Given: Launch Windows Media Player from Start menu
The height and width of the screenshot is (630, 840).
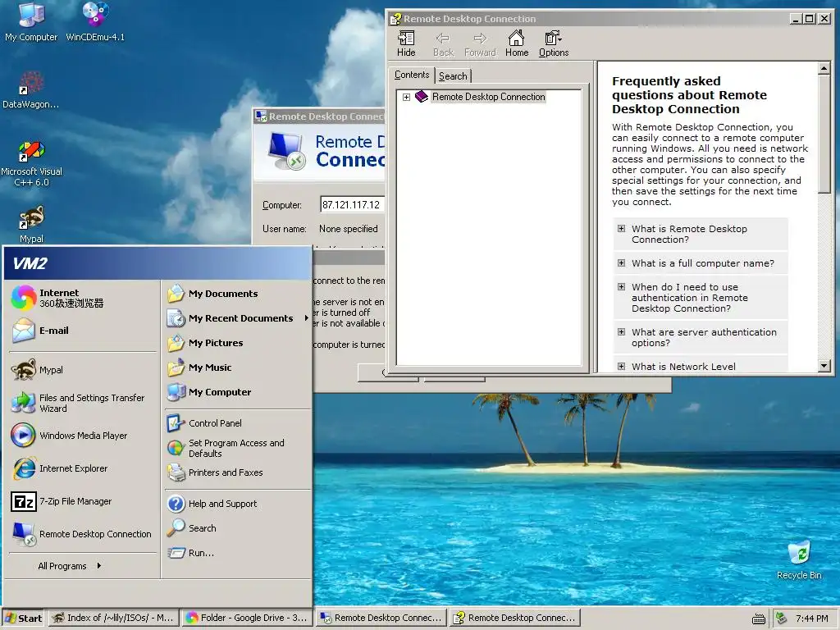Looking at the screenshot, I should pyautogui.click(x=82, y=436).
